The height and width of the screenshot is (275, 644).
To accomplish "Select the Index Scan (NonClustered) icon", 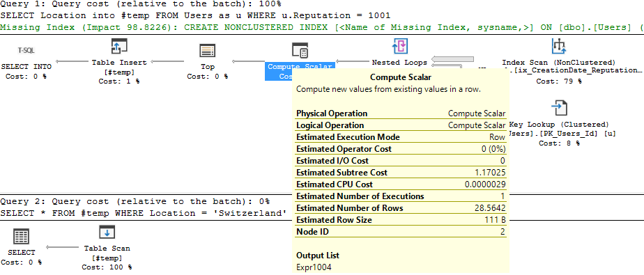I will (x=558, y=47).
